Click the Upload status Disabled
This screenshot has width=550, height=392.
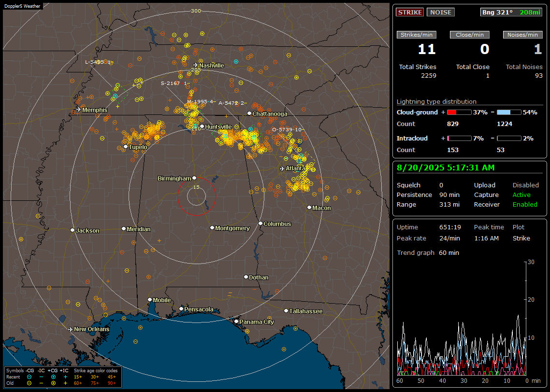(x=525, y=185)
